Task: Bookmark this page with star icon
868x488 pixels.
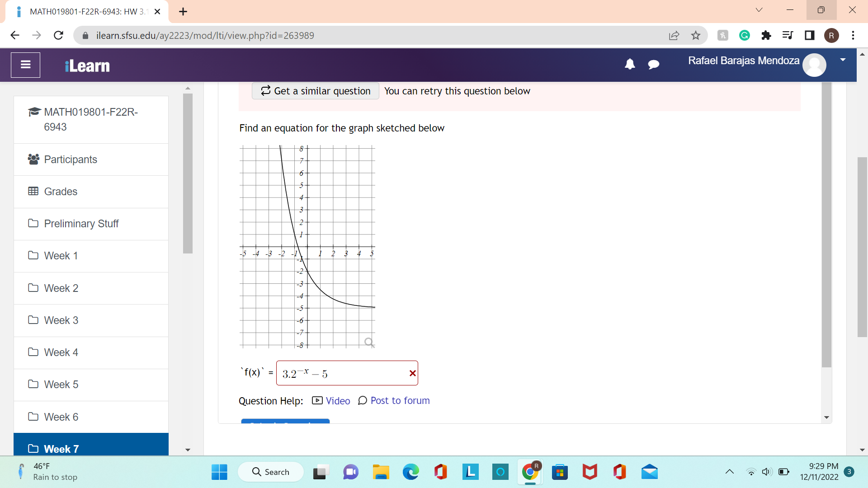Action: click(696, 35)
